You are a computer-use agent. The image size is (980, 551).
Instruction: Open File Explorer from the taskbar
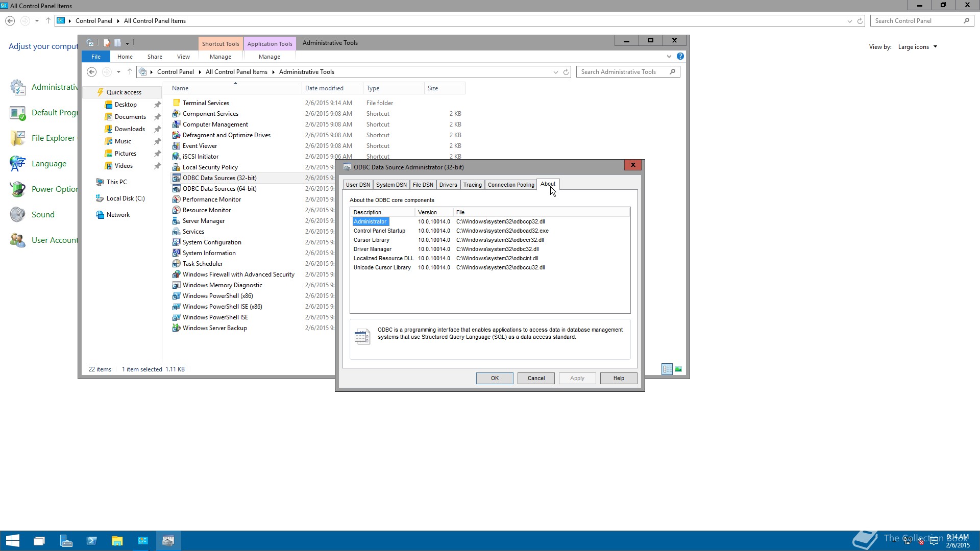[x=117, y=541]
